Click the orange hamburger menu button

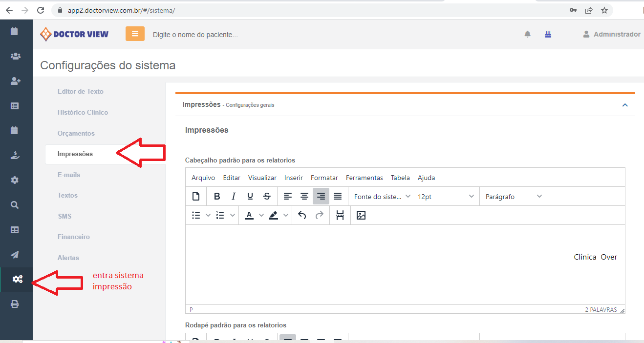coord(135,34)
